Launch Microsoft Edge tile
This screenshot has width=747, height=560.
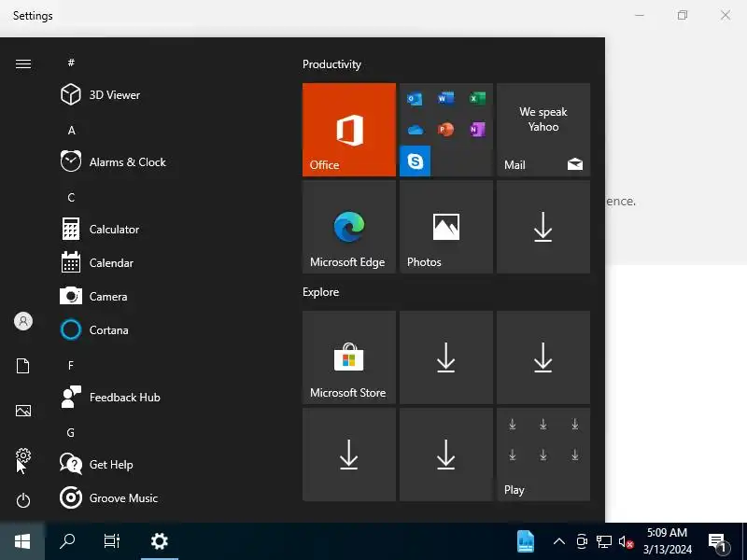[348, 227]
